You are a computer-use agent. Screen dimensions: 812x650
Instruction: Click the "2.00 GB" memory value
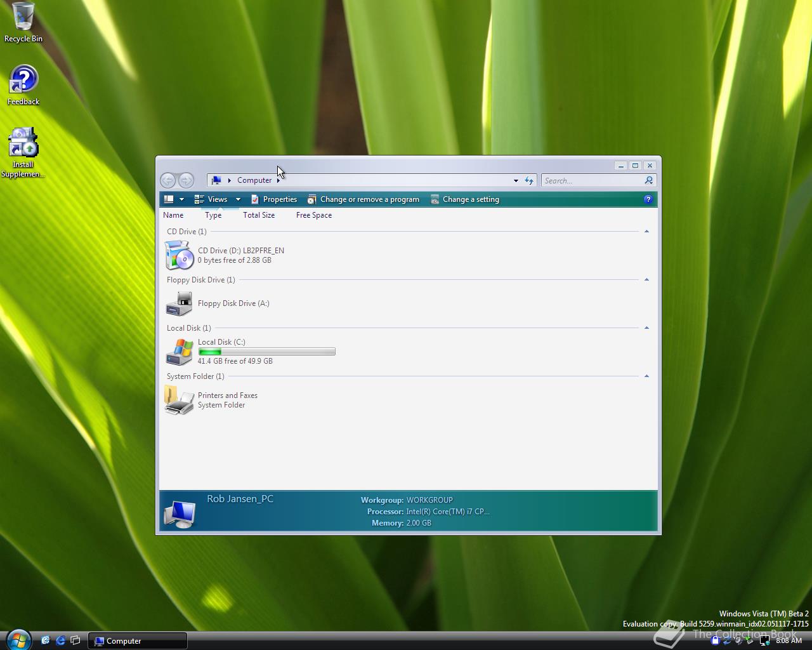(419, 523)
